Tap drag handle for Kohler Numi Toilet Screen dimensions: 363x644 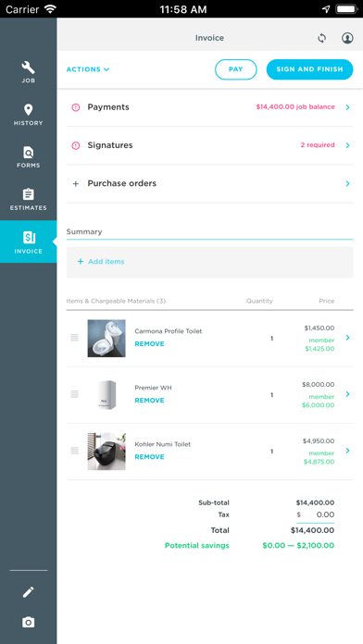point(74,451)
